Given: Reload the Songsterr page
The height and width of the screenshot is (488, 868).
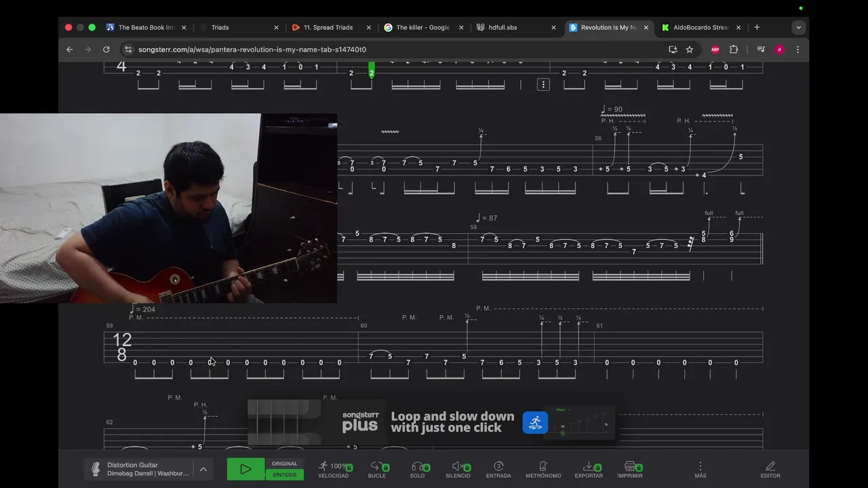Looking at the screenshot, I should point(106,49).
